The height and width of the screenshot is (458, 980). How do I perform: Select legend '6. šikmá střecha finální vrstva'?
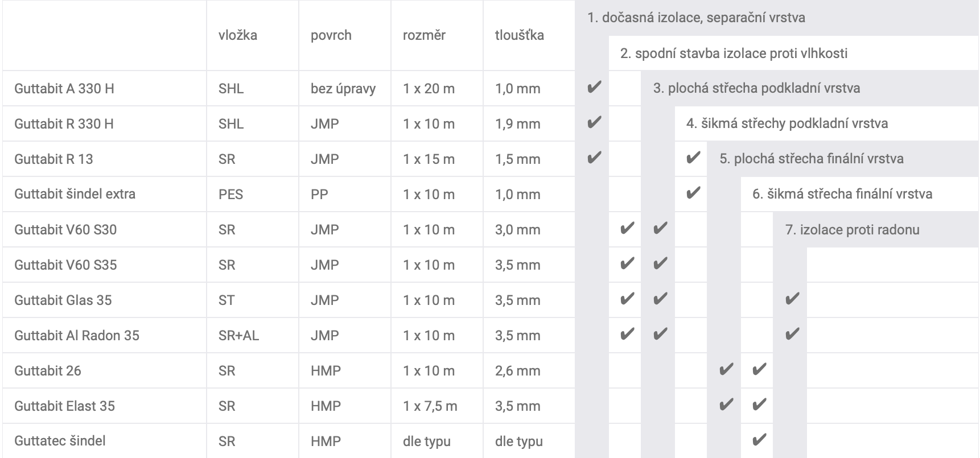coord(842,194)
